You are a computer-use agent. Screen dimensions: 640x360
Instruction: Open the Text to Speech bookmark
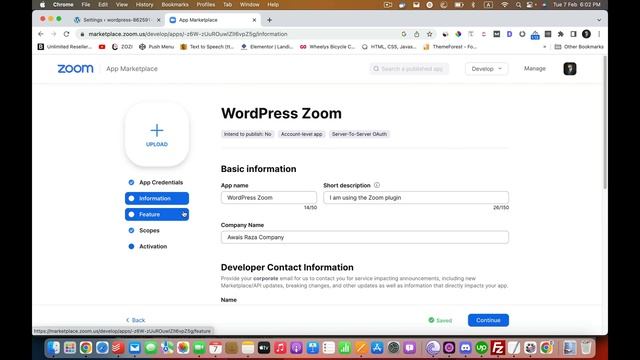point(207,47)
